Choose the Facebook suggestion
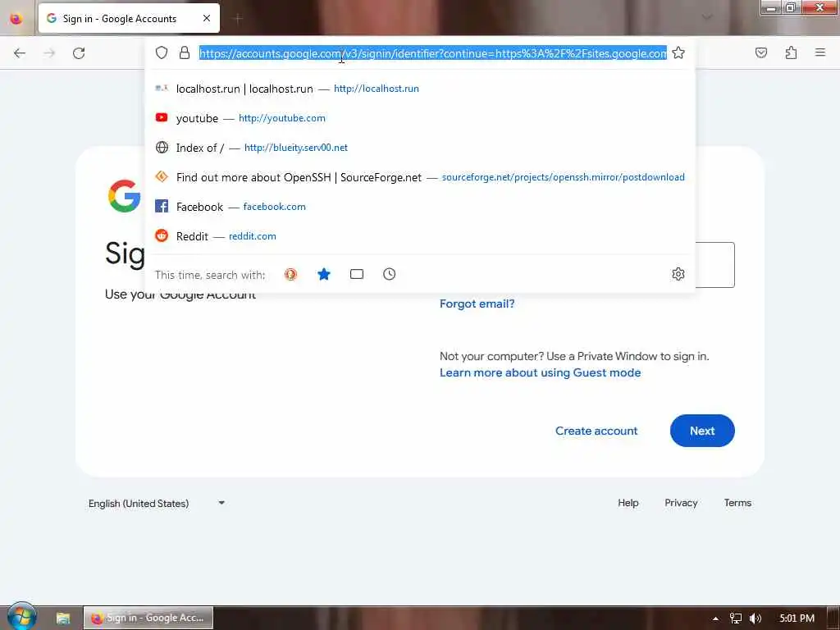The height and width of the screenshot is (630, 840). pyautogui.click(x=420, y=206)
